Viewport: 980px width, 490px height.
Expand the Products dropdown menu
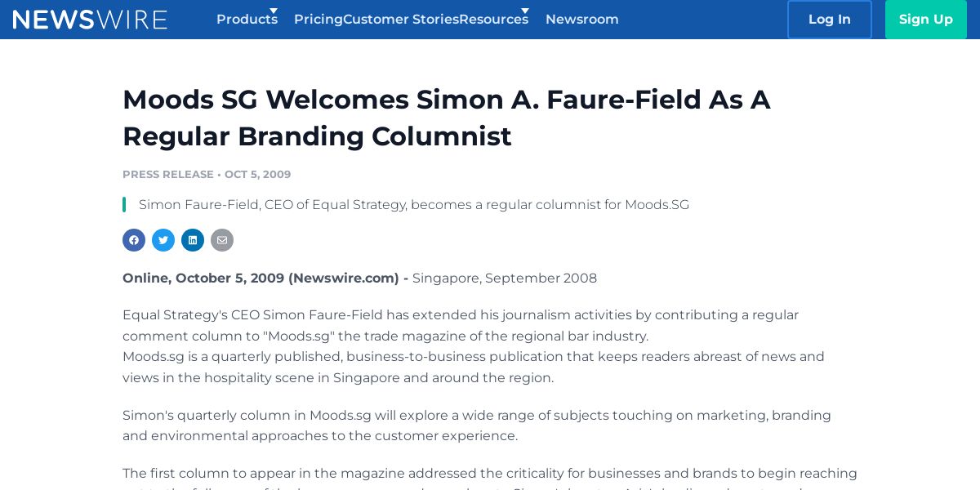(247, 20)
